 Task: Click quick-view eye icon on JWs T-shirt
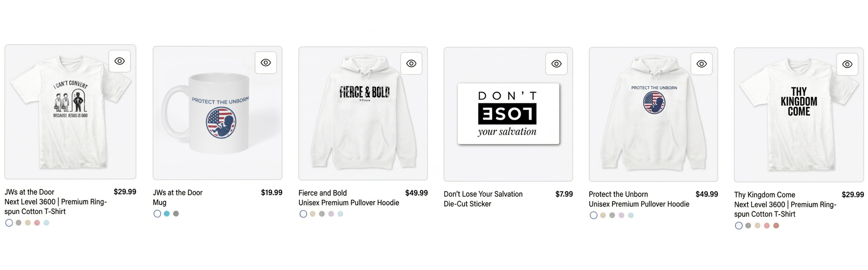pyautogui.click(x=119, y=61)
